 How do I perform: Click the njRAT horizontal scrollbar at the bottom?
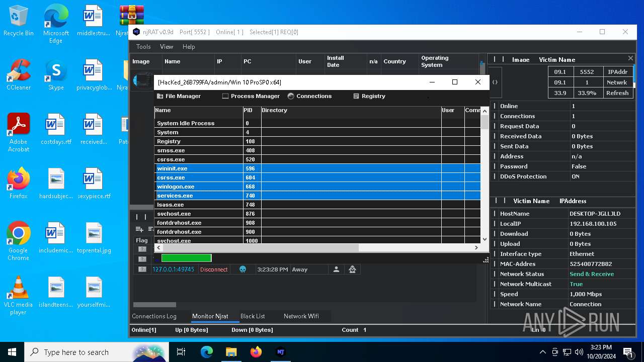coord(154,305)
